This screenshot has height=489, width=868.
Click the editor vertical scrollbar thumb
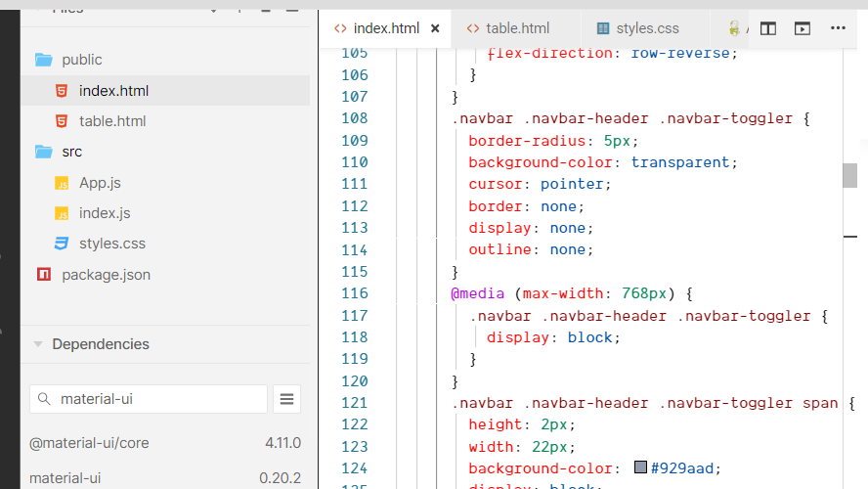point(849,176)
